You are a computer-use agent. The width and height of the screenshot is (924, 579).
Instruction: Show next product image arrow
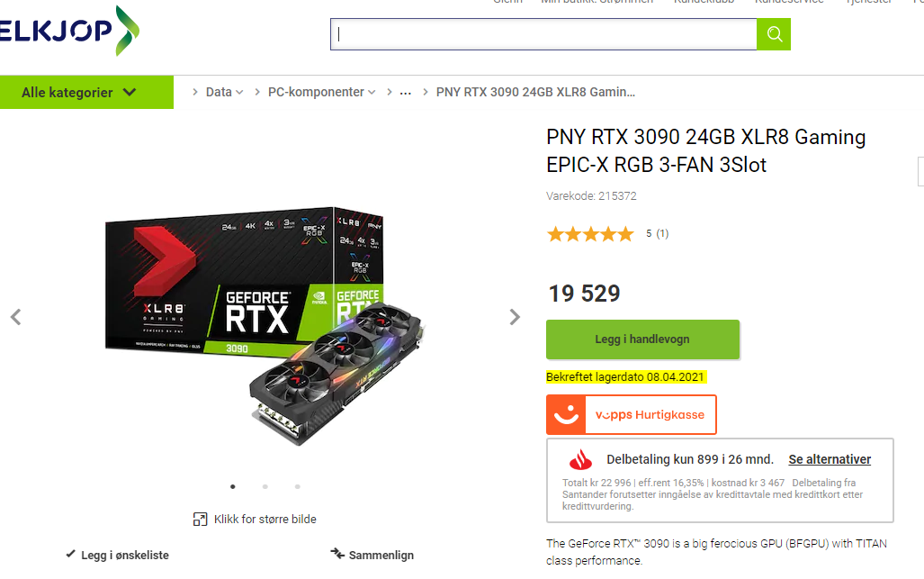tap(515, 317)
